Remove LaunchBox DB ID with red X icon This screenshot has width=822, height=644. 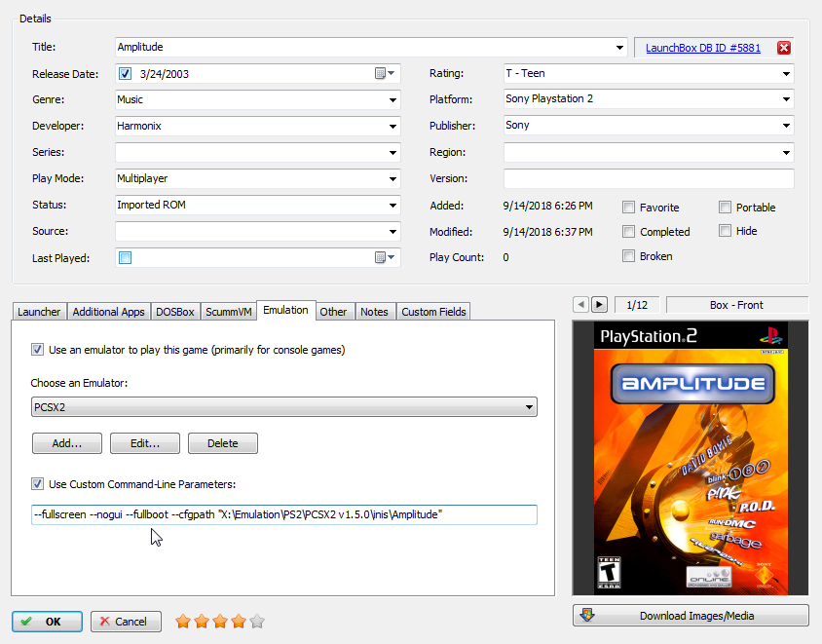(x=784, y=48)
